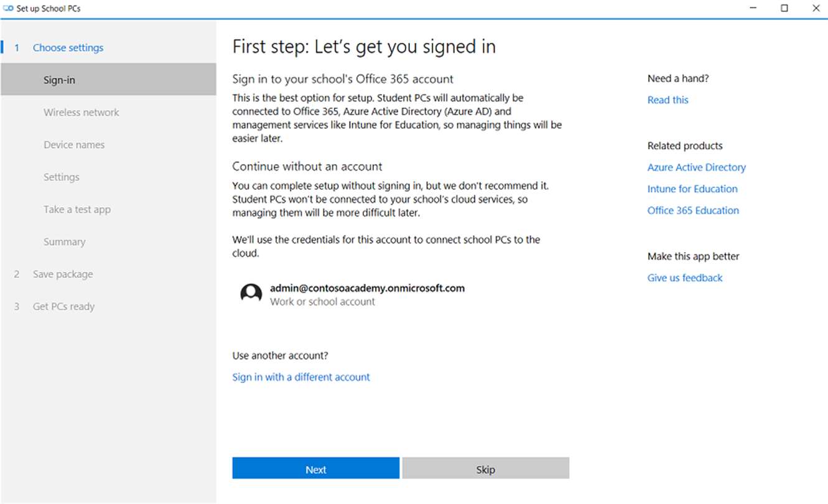Jump to Take a test app step
The height and width of the screenshot is (504, 828).
coord(77,210)
